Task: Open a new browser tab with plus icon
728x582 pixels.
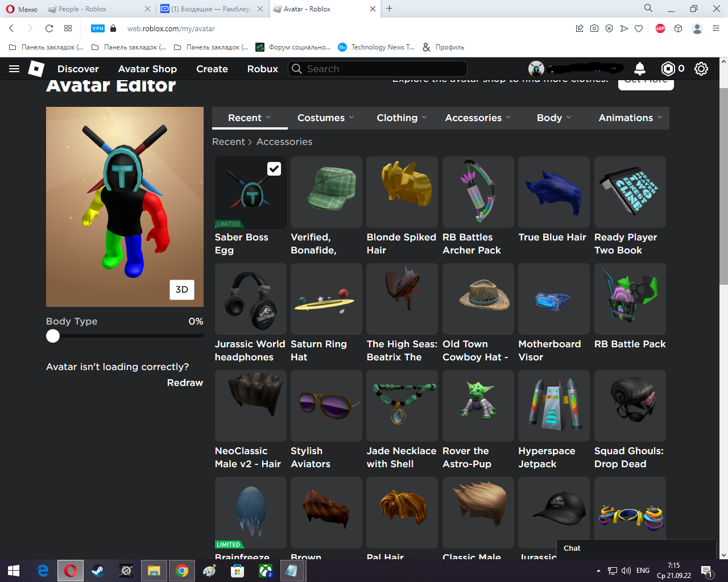Action: [390, 9]
